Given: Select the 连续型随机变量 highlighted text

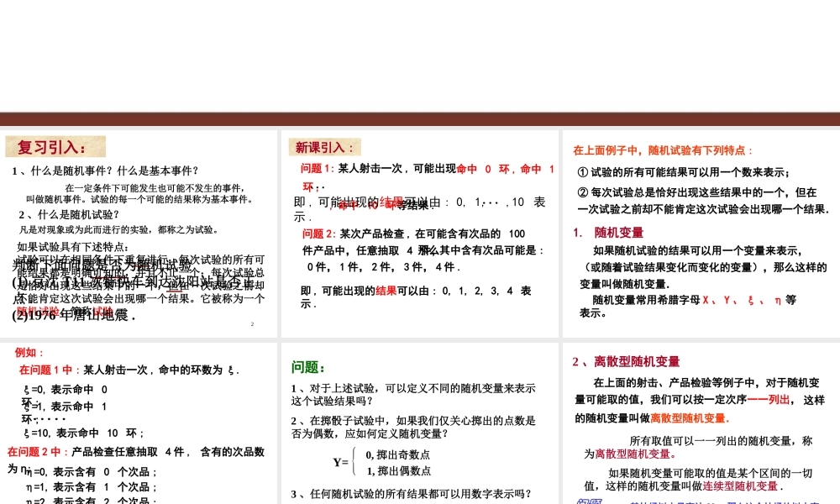Looking at the screenshot, I should [741, 485].
